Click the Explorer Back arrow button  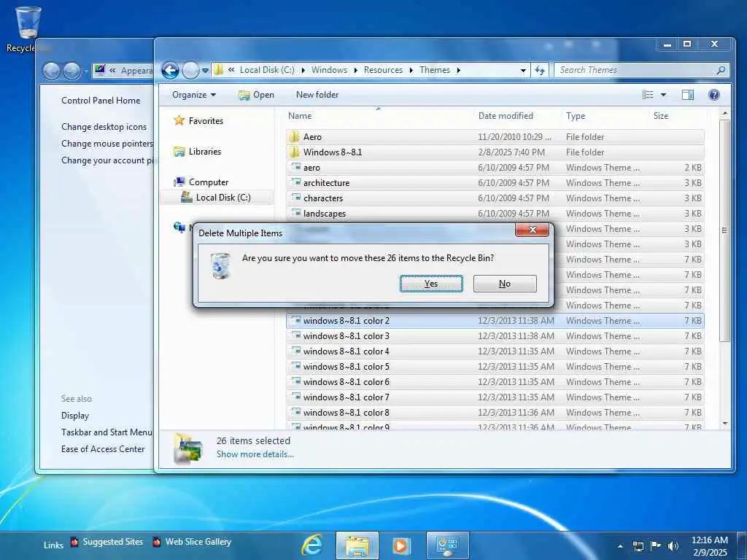pos(170,71)
